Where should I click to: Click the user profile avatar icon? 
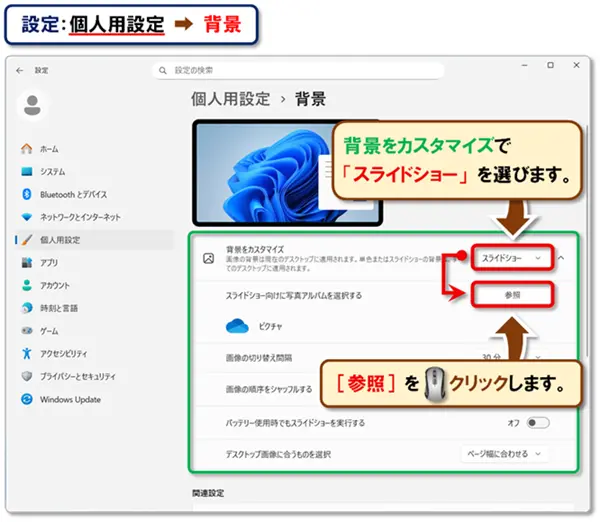pos(33,105)
